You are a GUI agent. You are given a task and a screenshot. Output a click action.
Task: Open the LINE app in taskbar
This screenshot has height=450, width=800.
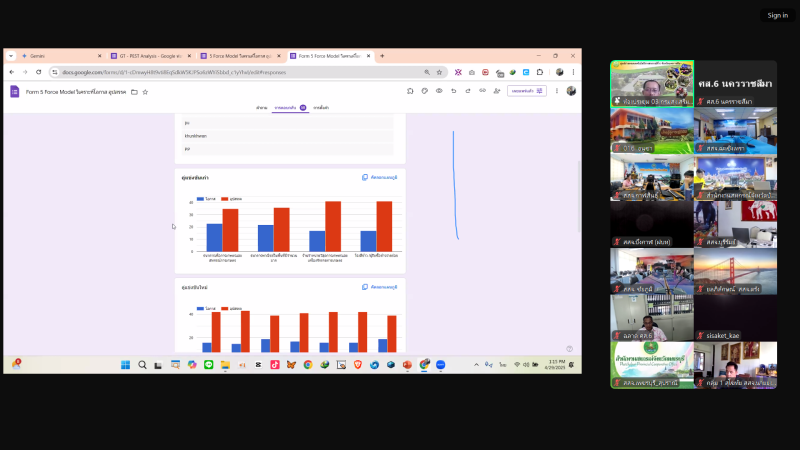pos(209,365)
